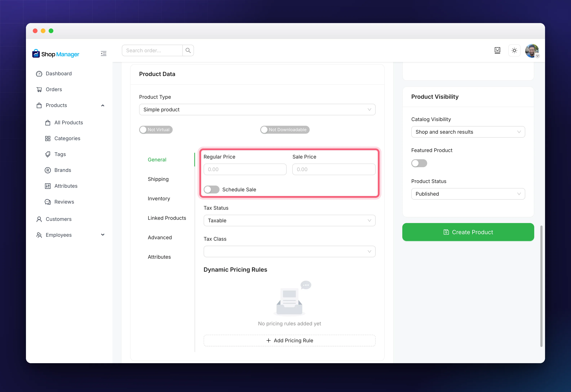Screen dimensions: 571x392
Task: Switch to the Shipping tab
Action: 158,179
